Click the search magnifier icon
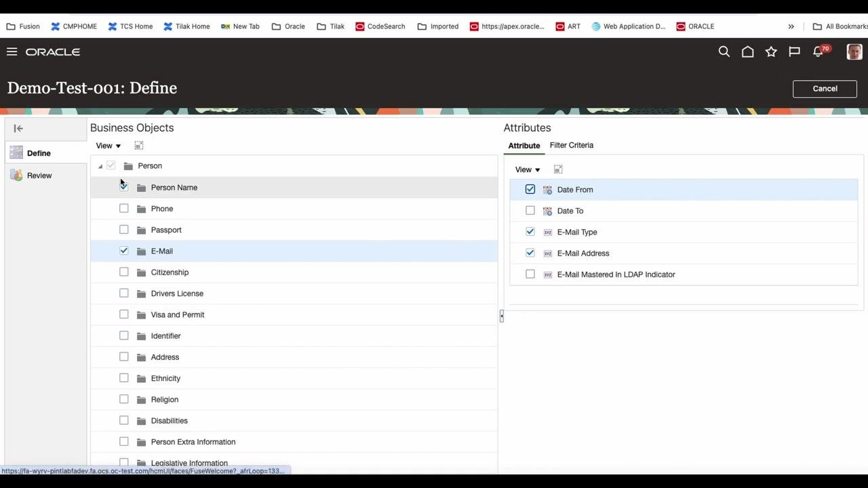The width and height of the screenshot is (868, 488). click(724, 52)
